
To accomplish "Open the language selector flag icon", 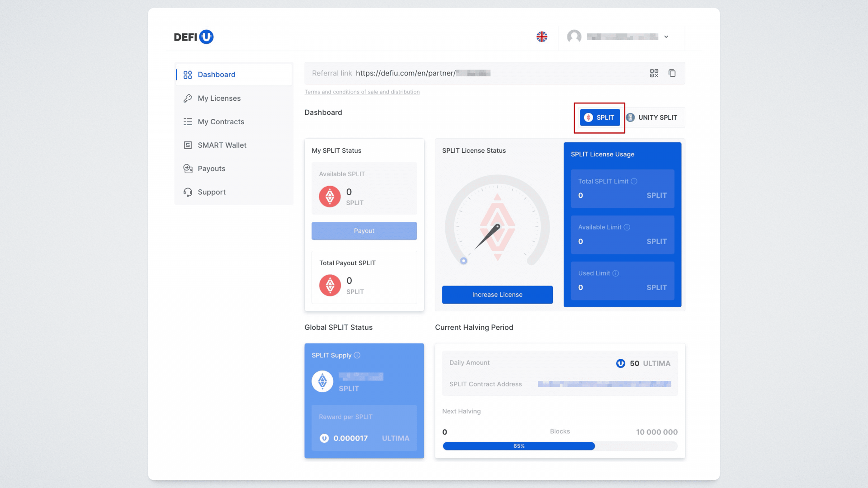I will click(x=542, y=37).
